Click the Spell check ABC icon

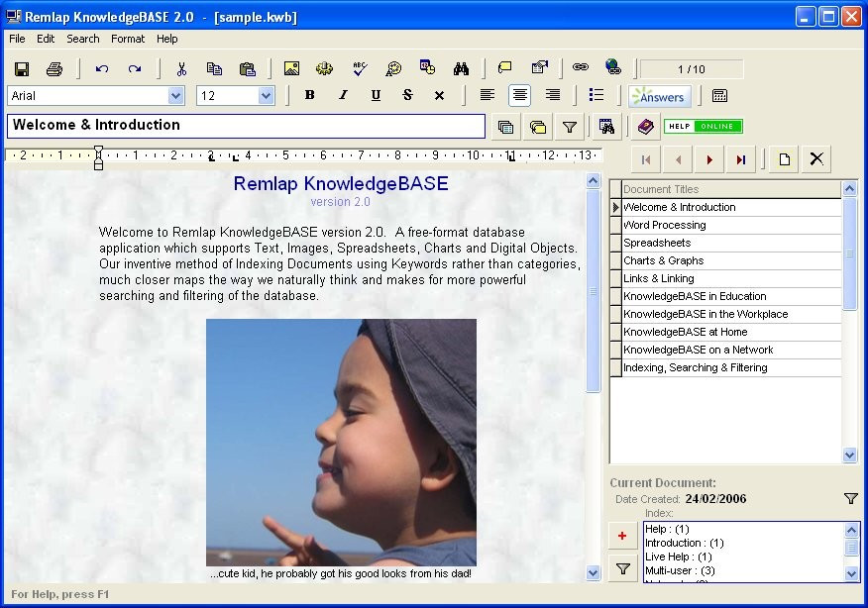(360, 68)
